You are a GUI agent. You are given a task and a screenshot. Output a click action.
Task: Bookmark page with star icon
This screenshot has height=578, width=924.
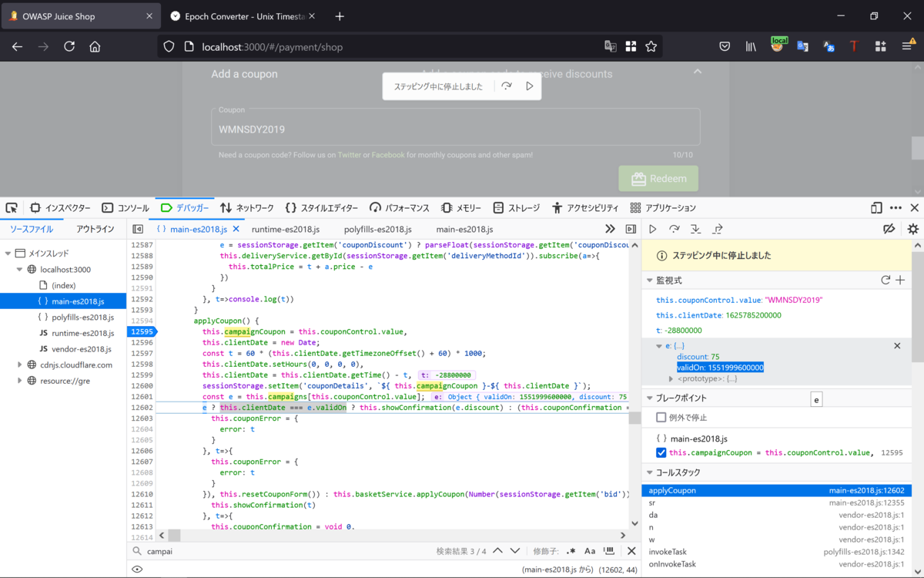pos(651,46)
